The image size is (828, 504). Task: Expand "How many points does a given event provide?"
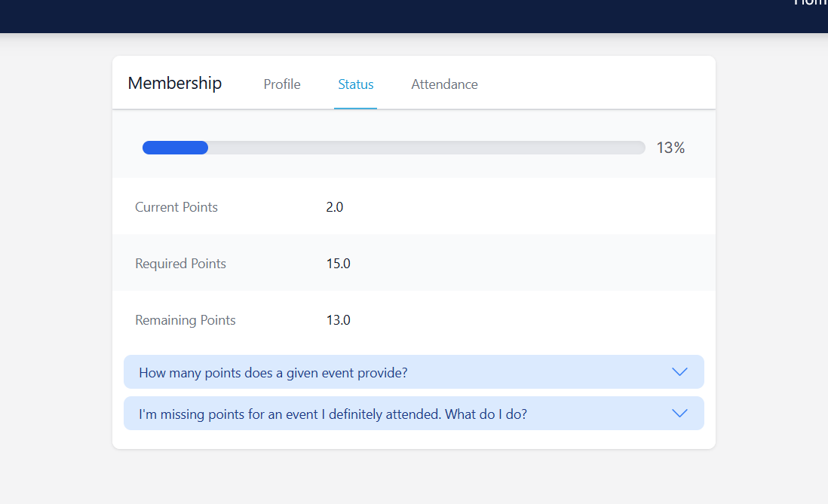(x=273, y=372)
